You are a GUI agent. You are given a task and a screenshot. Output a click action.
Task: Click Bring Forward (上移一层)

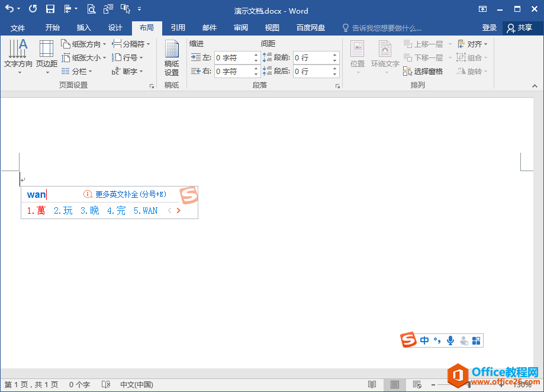(423, 44)
